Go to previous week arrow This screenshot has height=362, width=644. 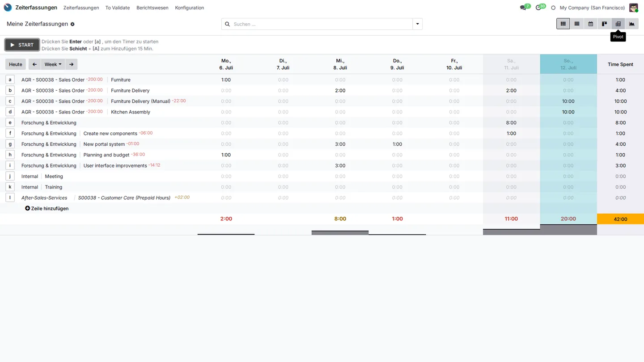pyautogui.click(x=34, y=64)
